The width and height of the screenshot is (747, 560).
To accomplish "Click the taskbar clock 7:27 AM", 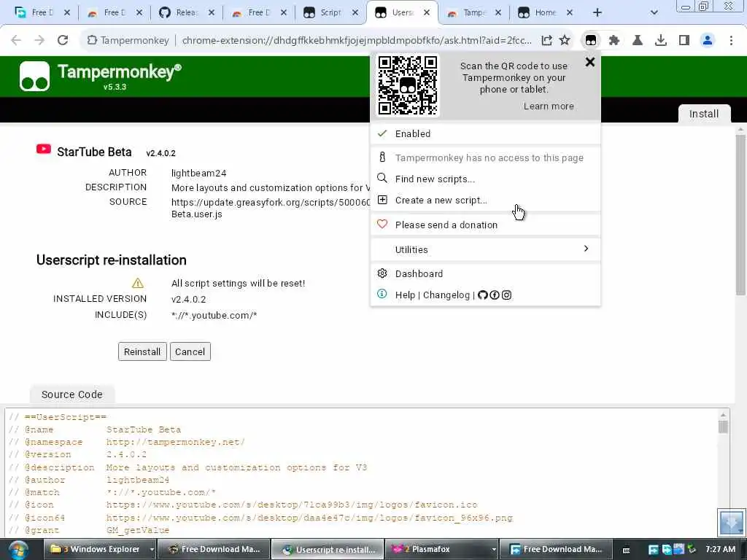I will pos(720,550).
